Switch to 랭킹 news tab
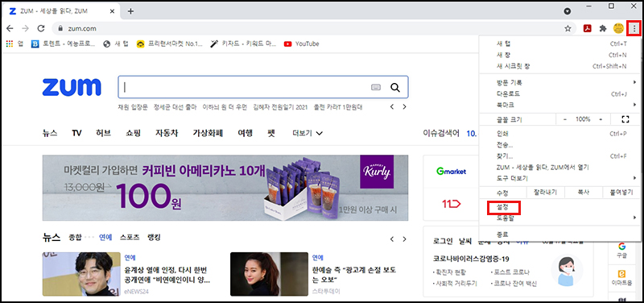 coord(154,238)
